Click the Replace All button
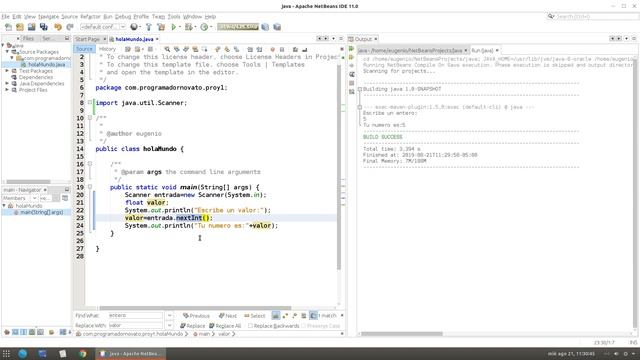The image size is (640, 360). point(225,326)
